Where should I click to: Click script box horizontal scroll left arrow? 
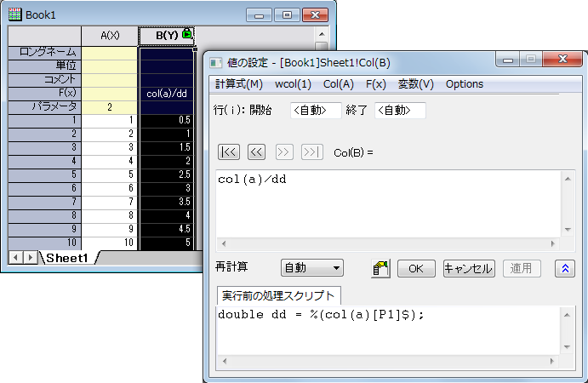pyautogui.click(x=225, y=361)
